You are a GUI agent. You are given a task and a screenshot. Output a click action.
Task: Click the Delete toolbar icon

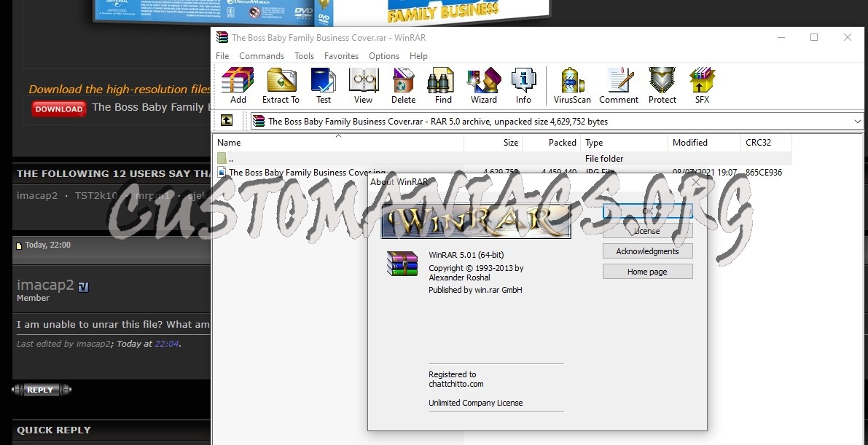click(x=403, y=85)
